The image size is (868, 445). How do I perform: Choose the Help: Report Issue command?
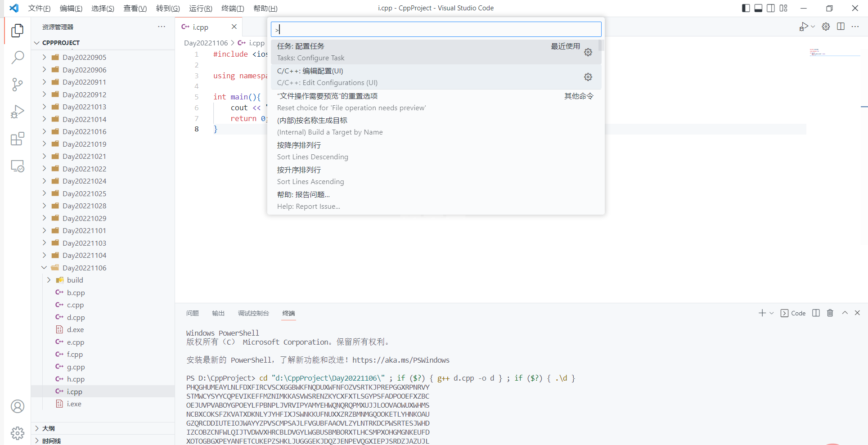[x=436, y=201]
